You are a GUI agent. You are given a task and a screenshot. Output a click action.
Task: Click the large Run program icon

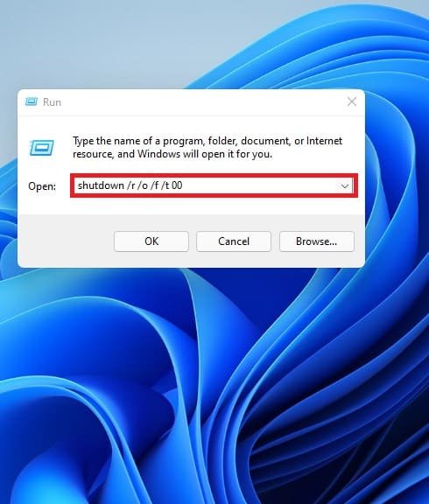click(42, 148)
